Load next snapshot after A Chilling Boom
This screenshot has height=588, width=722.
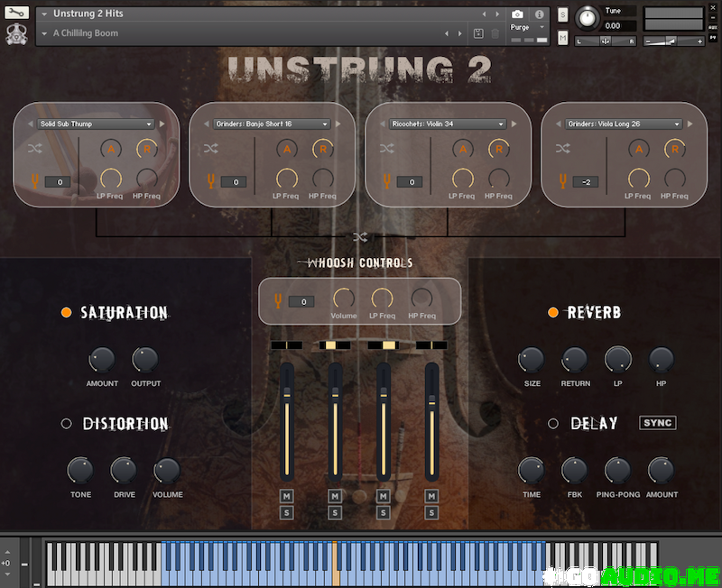(459, 33)
